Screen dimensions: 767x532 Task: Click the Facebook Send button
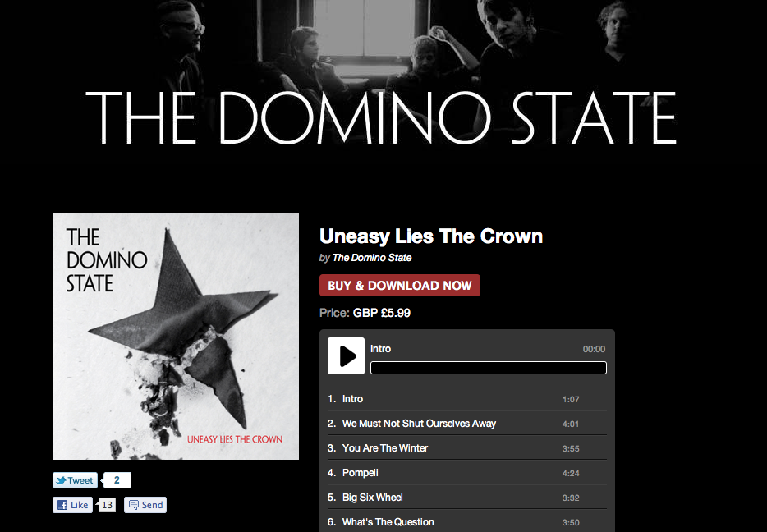pos(145,505)
